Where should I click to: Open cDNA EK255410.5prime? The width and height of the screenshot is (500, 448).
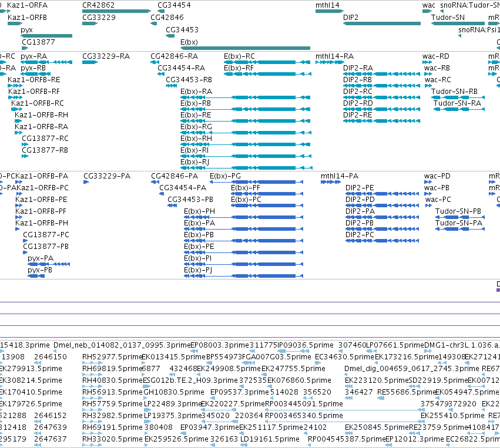[452, 416]
